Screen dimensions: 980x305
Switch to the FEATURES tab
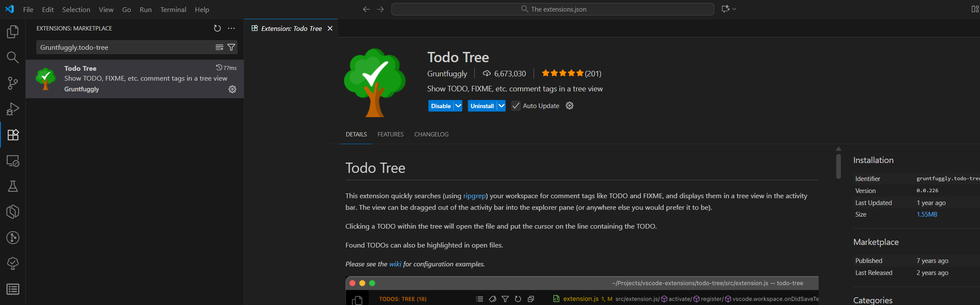(391, 134)
